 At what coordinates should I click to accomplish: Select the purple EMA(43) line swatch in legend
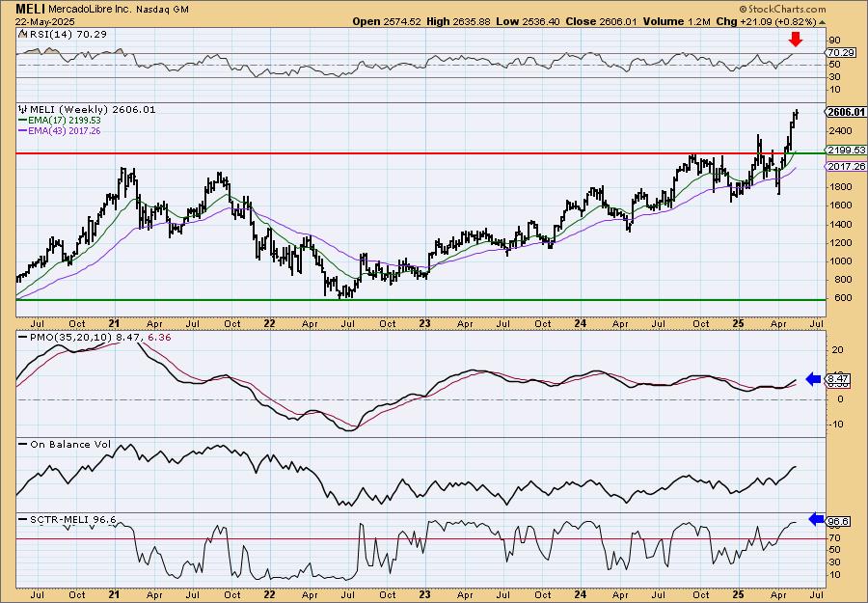point(23,131)
